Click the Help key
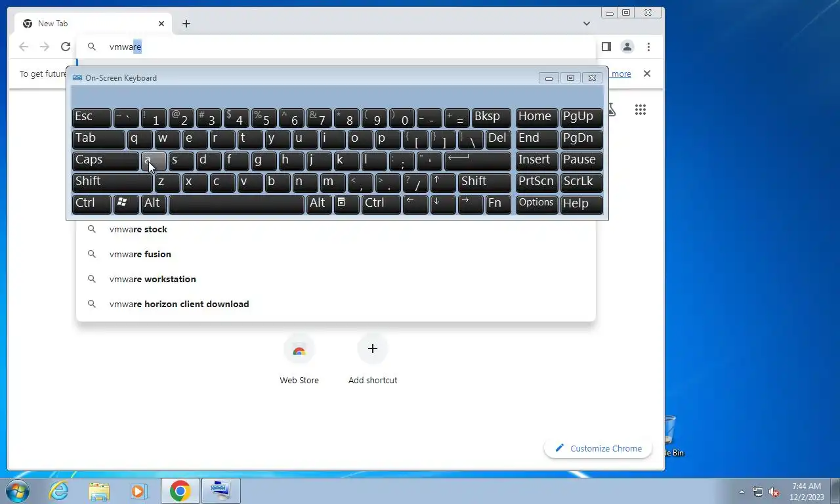This screenshot has width=840, height=504. [581, 204]
